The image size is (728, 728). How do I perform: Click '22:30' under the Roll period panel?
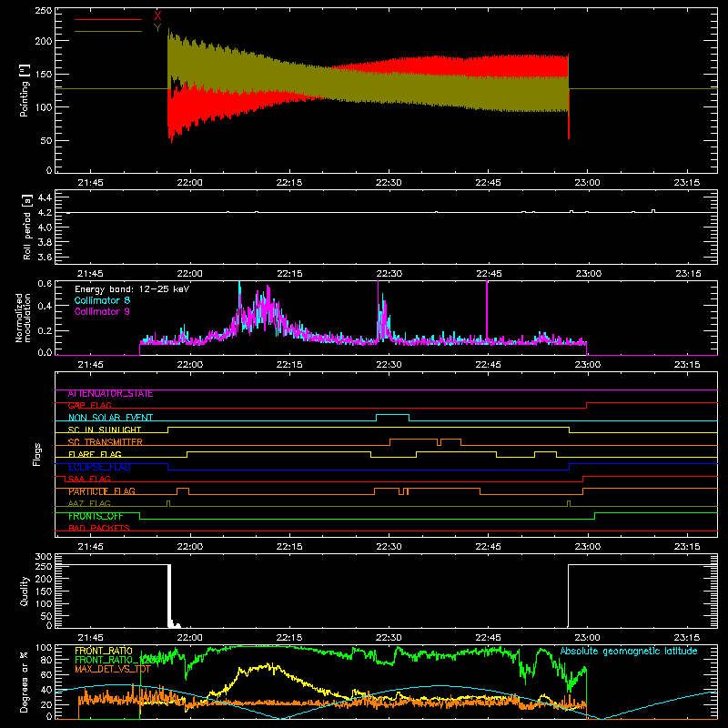pos(389,274)
